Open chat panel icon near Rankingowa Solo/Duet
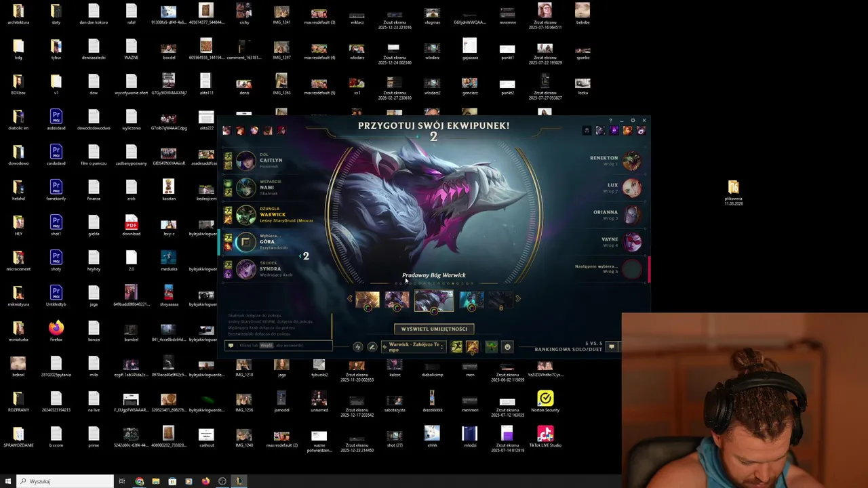 click(x=611, y=347)
